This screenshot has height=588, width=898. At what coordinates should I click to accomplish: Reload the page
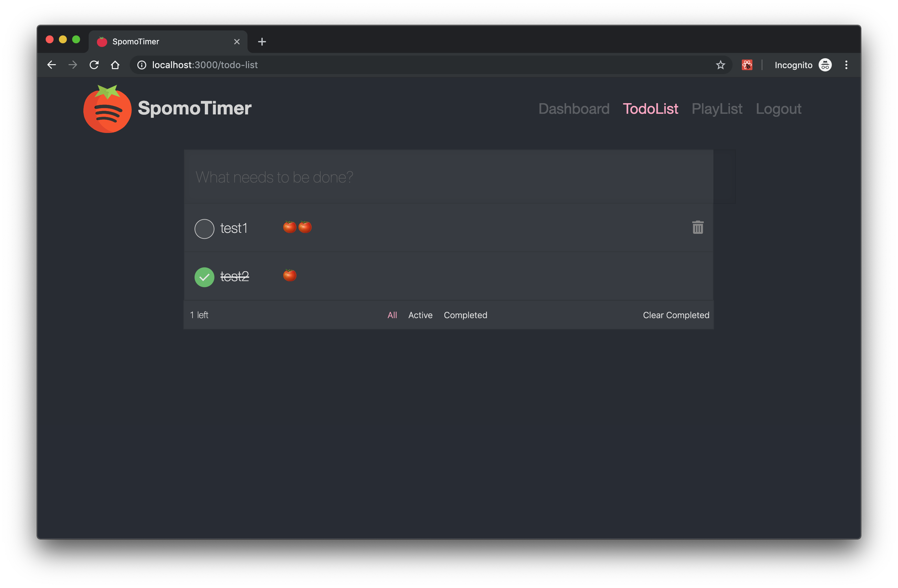tap(94, 65)
